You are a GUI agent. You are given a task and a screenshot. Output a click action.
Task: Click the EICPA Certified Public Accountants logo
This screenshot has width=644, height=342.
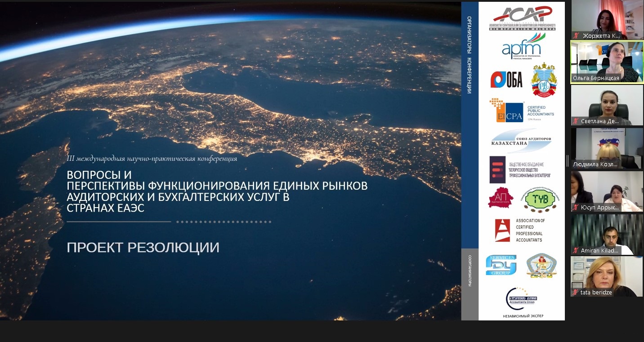click(521, 111)
